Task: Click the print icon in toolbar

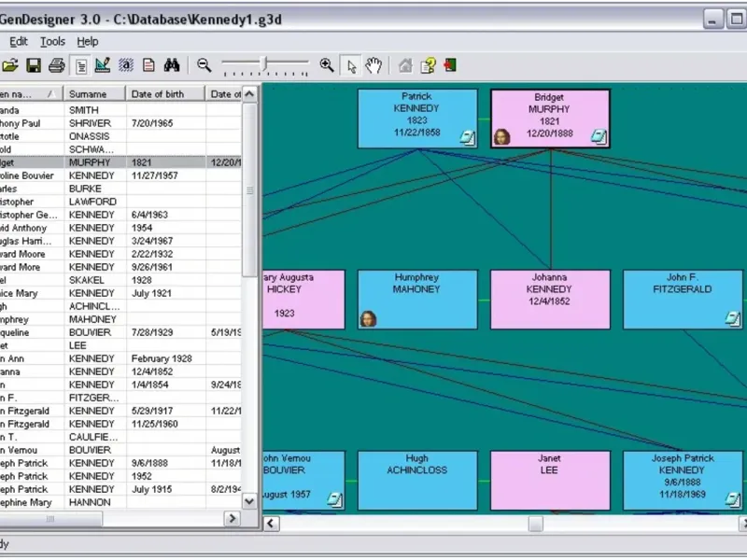Action: click(57, 65)
